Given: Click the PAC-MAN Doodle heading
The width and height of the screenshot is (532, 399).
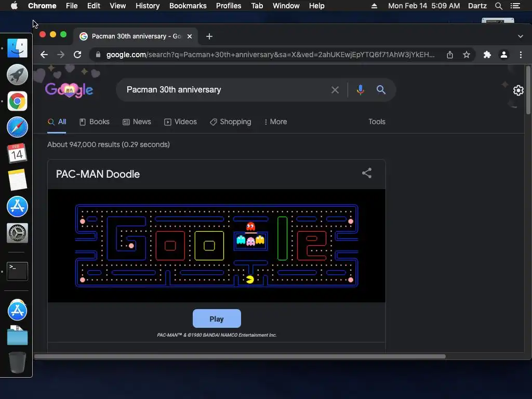Looking at the screenshot, I should [98, 174].
